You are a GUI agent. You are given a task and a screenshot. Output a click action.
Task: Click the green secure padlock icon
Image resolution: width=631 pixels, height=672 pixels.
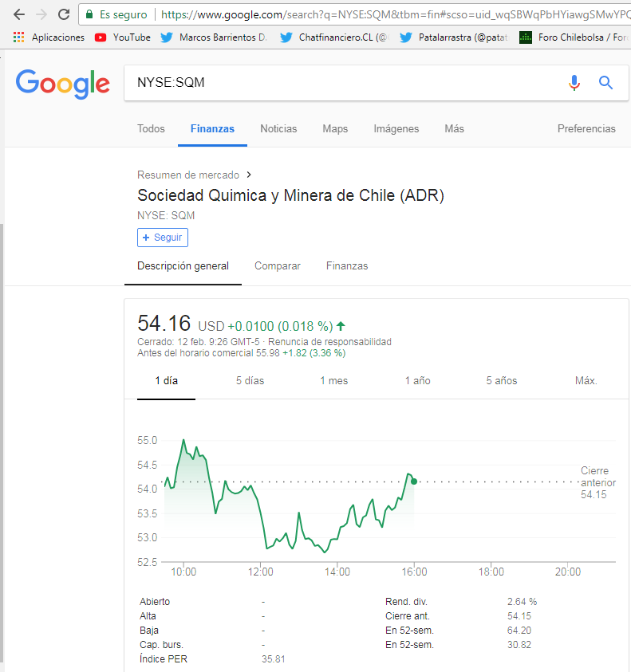coord(89,14)
